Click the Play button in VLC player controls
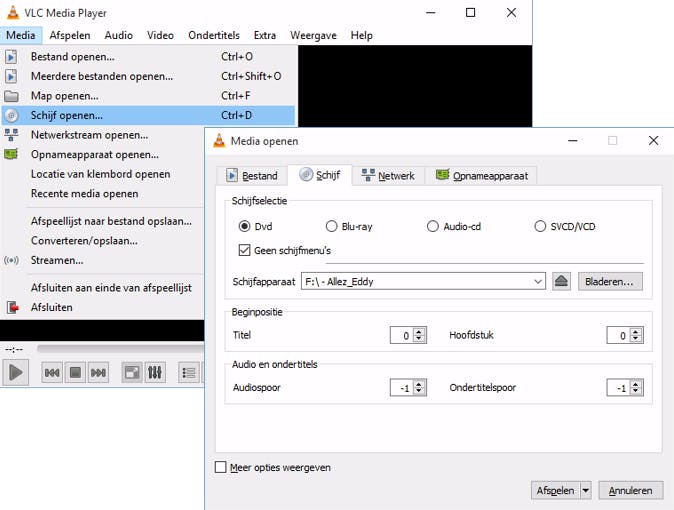 (15, 372)
